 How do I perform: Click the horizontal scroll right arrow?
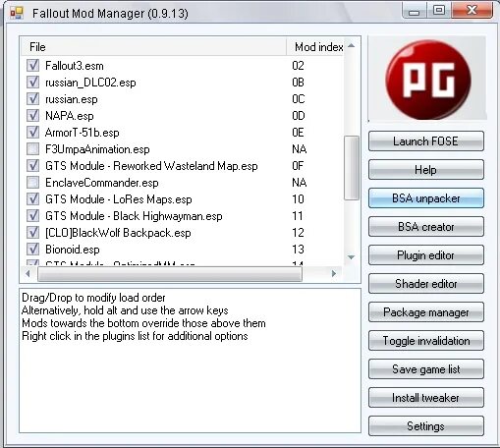pos(334,273)
